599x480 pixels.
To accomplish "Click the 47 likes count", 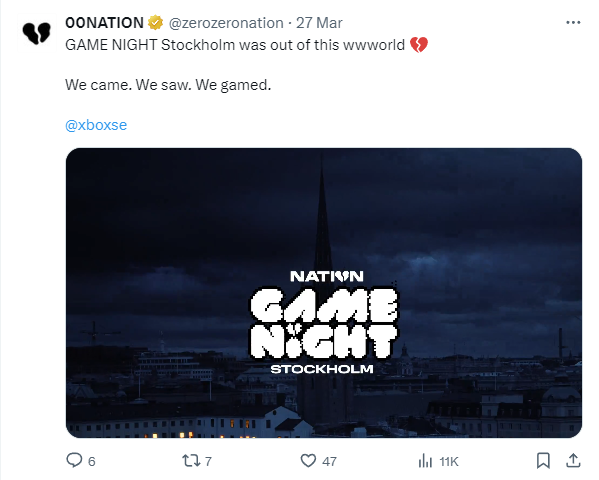I will coord(329,462).
